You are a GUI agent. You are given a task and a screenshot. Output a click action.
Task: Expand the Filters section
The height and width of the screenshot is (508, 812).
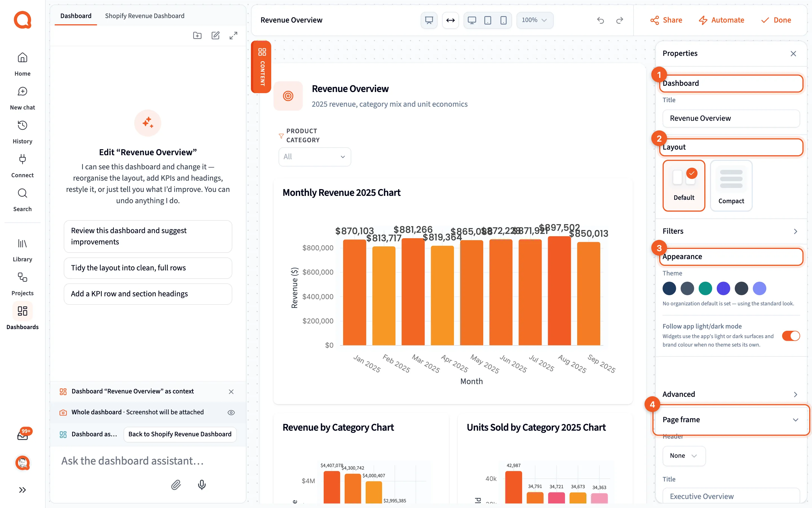point(731,231)
